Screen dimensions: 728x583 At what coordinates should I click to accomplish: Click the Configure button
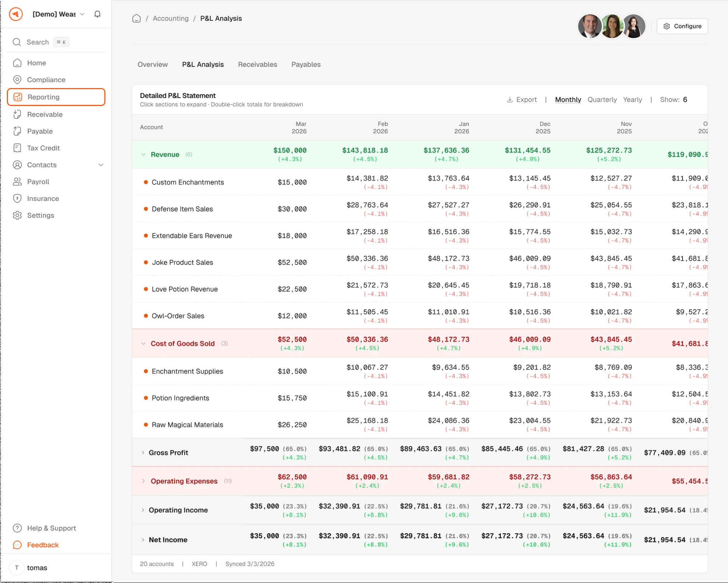tap(682, 26)
